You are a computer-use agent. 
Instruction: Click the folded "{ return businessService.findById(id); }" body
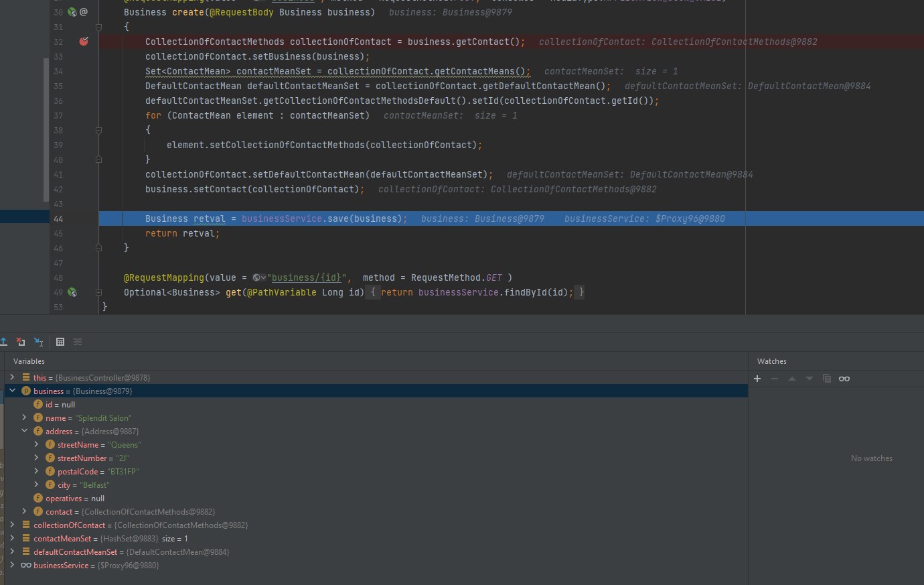click(477, 292)
